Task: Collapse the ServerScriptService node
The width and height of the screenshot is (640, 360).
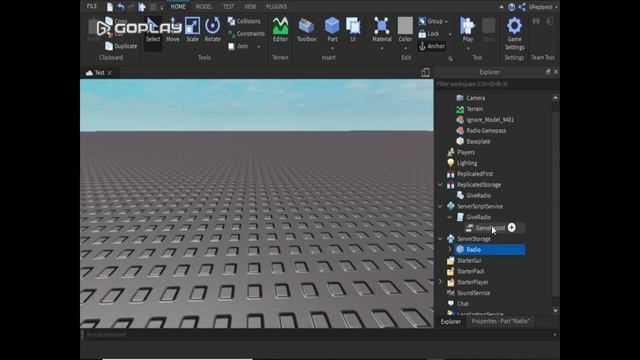Action: (x=440, y=206)
